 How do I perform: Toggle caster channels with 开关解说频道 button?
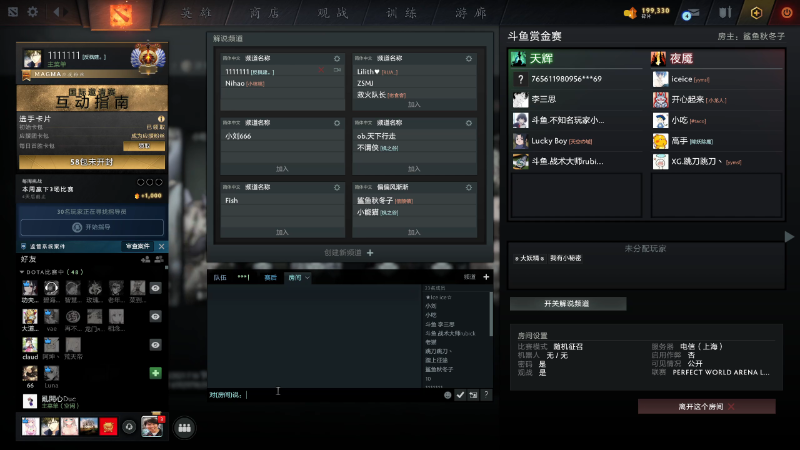(568, 304)
